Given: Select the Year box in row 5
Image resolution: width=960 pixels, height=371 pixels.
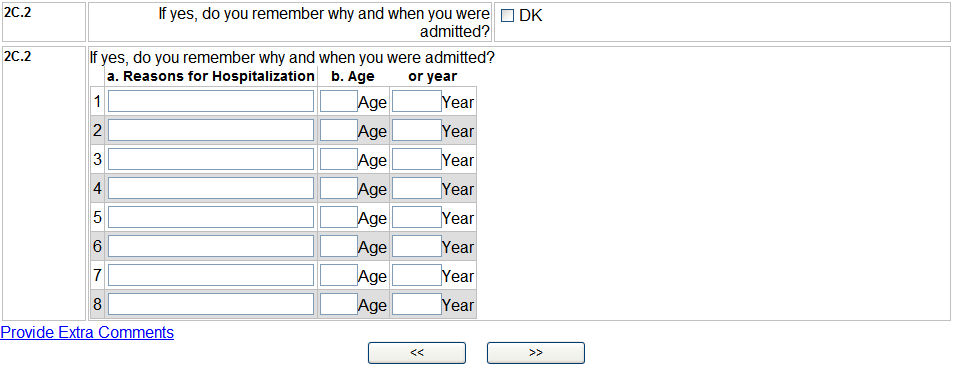Looking at the screenshot, I should 416,217.
